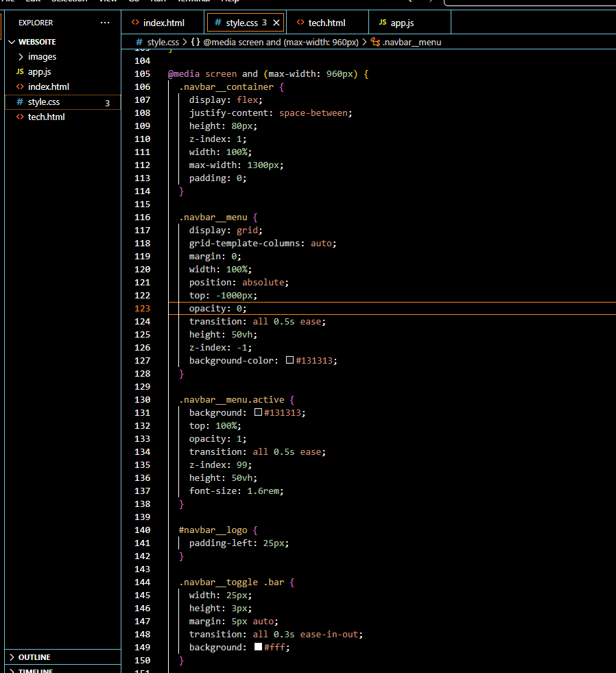
Task: Select tech.html in the explorer tree
Action: coord(46,117)
